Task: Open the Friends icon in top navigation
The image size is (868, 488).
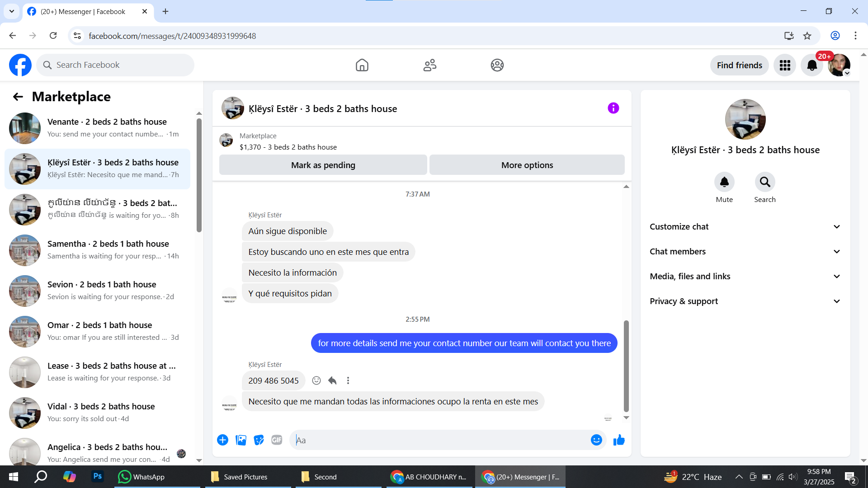Action: pyautogui.click(x=429, y=65)
